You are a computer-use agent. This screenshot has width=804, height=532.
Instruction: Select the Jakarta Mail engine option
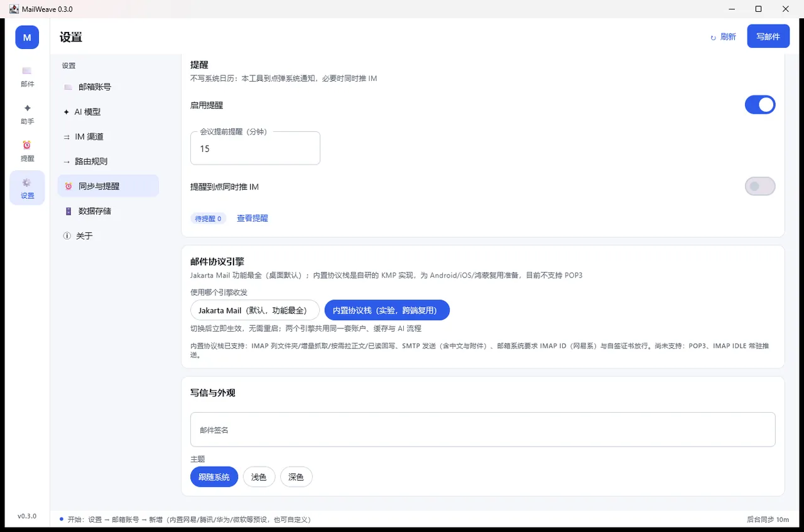point(255,310)
